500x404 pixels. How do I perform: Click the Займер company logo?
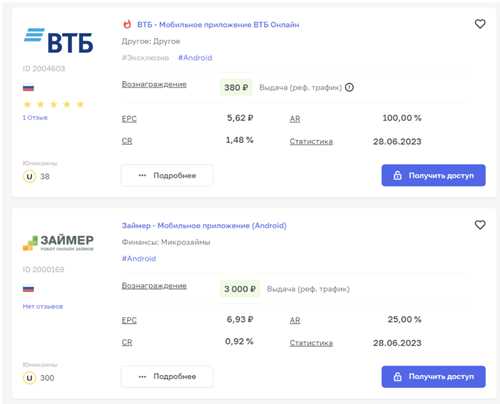tap(58, 243)
